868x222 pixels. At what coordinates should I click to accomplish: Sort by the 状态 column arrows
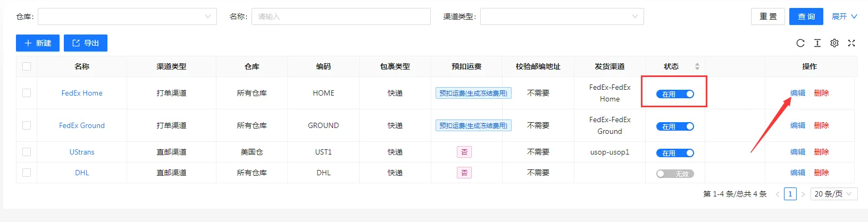[x=697, y=66]
